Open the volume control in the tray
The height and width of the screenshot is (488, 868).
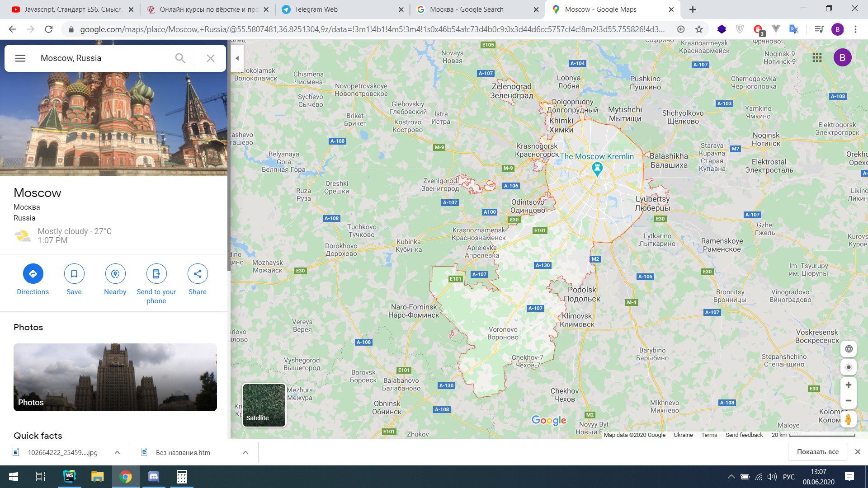tap(772, 477)
